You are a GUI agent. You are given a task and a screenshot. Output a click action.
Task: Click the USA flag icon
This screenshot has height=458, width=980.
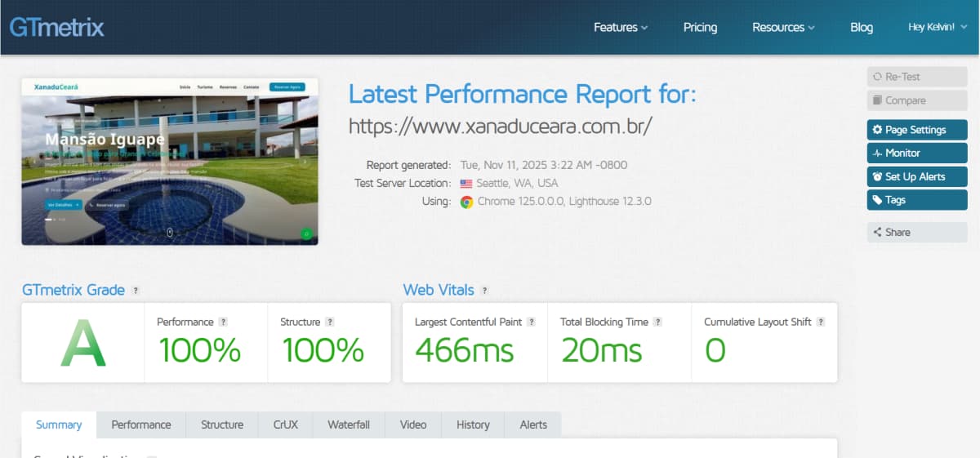point(466,184)
